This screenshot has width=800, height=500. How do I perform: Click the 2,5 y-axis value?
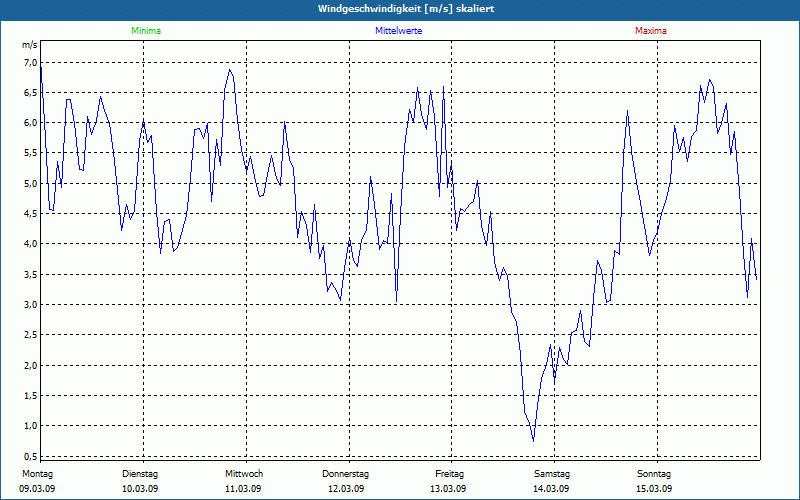click(x=31, y=334)
